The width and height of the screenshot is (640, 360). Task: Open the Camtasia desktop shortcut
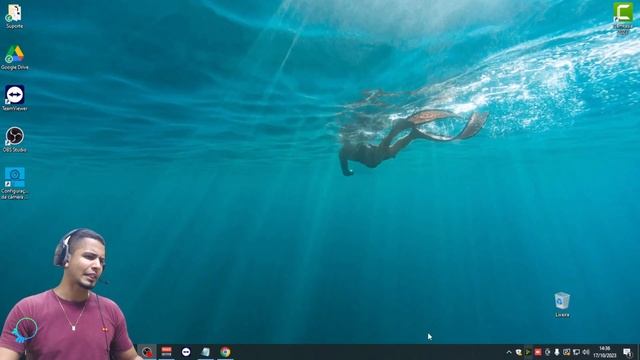coord(623,18)
